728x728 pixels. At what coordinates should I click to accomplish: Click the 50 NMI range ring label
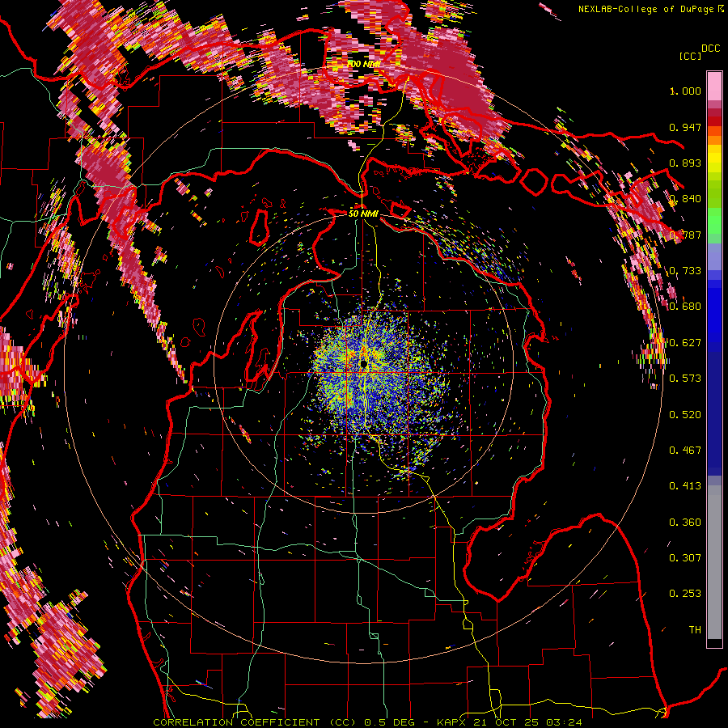coord(363,214)
